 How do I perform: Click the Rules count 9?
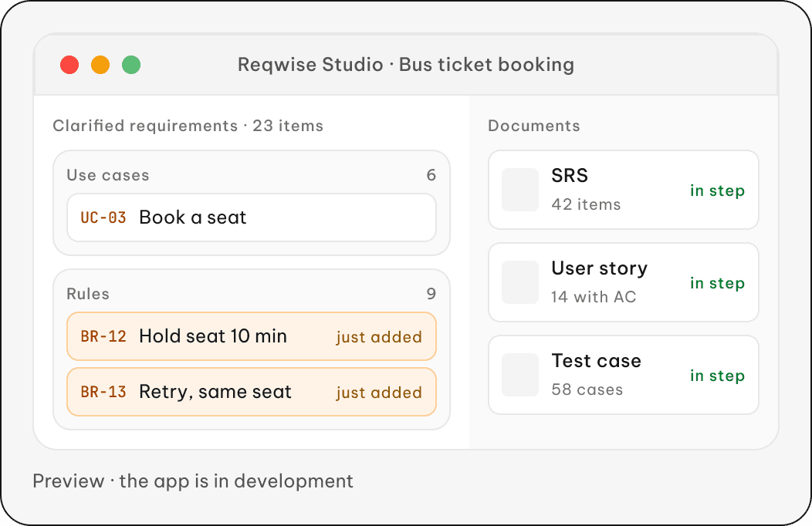[431, 294]
